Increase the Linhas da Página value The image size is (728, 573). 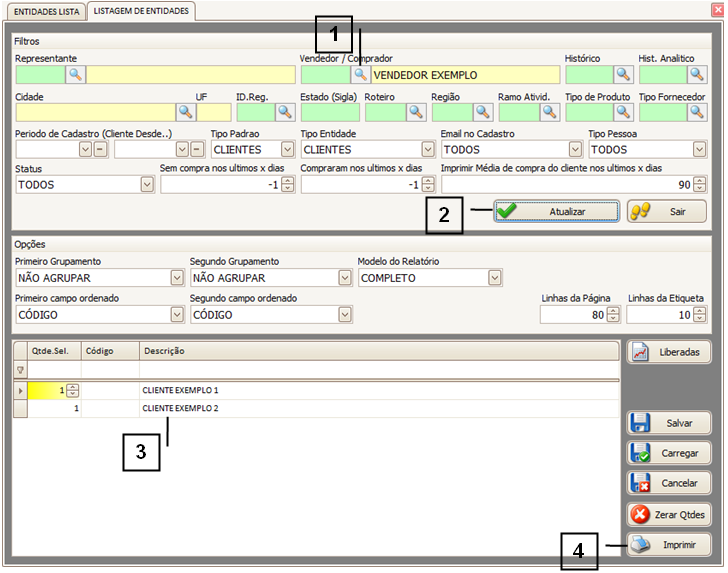[613, 311]
